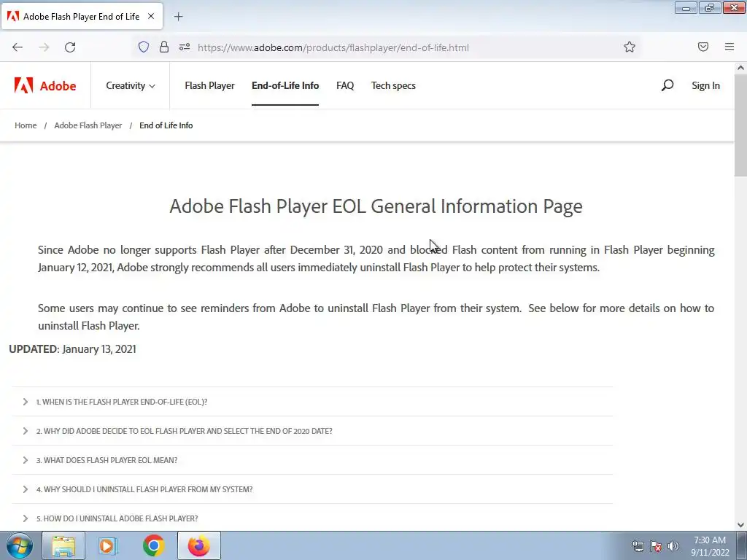Open Action Center flag tray icon
The image size is (747, 560).
[656, 546]
